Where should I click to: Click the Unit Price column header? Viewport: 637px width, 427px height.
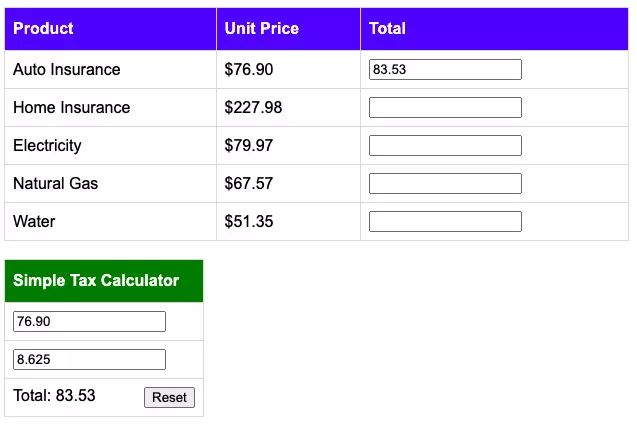(262, 28)
